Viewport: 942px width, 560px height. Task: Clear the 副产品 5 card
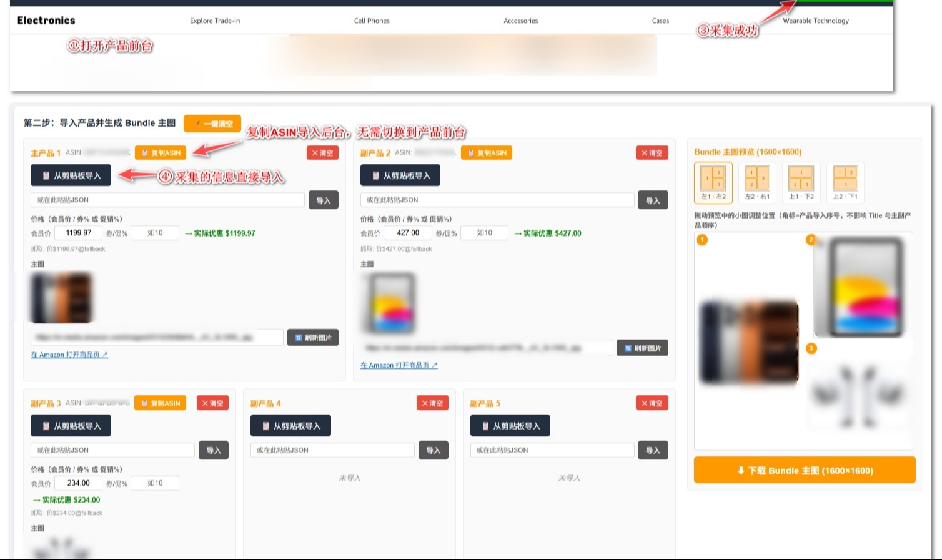(652, 403)
